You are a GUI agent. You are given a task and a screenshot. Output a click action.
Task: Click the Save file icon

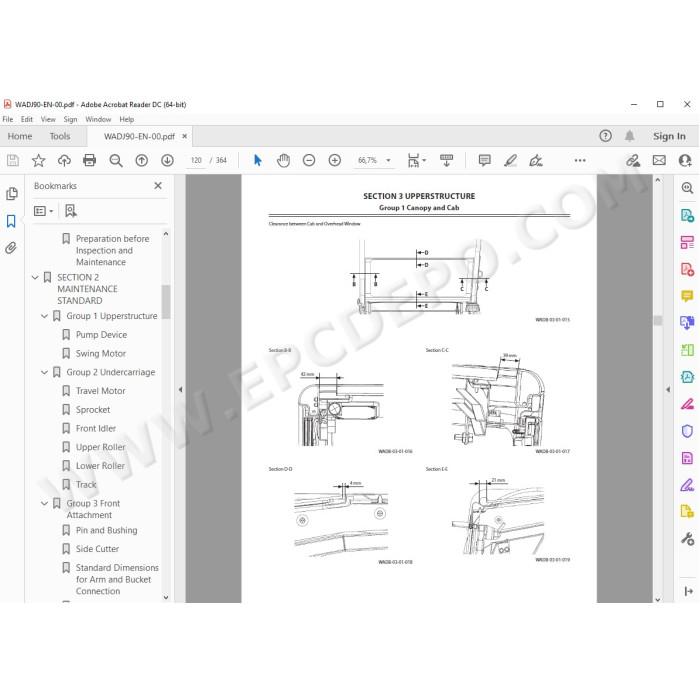point(13,160)
